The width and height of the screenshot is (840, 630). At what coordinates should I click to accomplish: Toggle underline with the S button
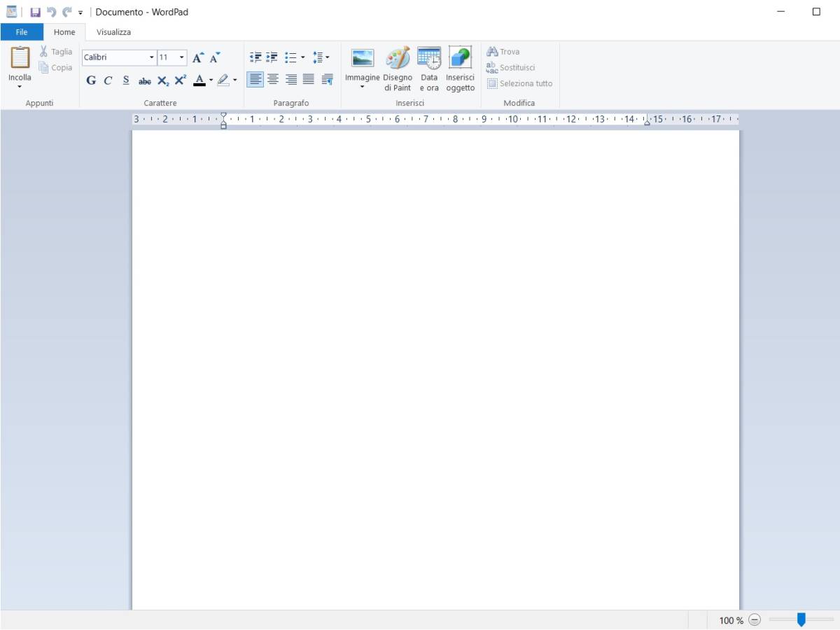[x=126, y=80]
